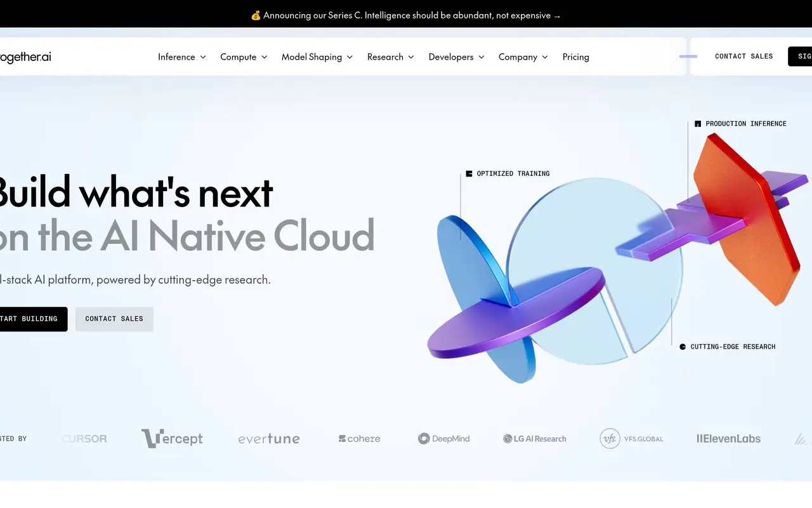Open the Inference nav item
Image resolution: width=812 pixels, height=508 pixels.
coord(182,57)
